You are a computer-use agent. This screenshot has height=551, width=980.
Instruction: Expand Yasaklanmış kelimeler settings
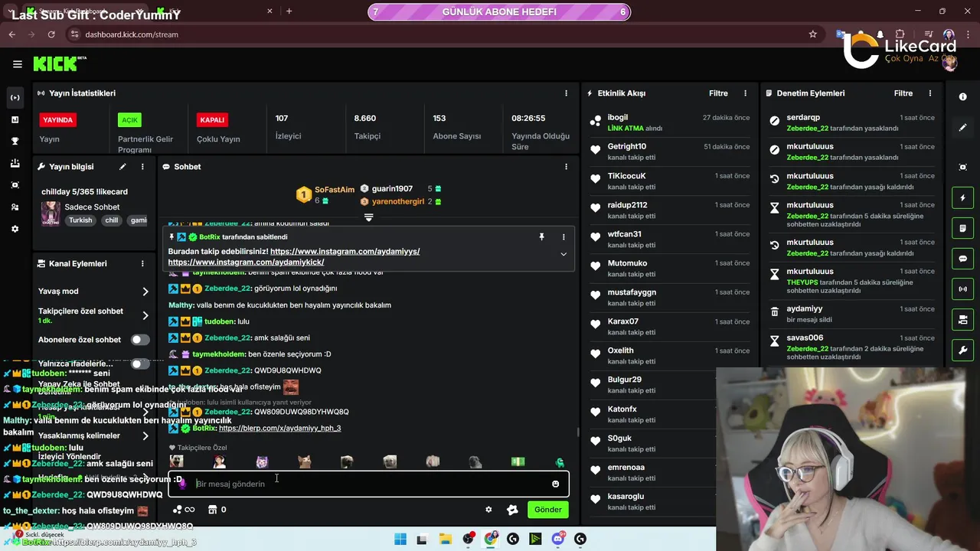tap(145, 436)
